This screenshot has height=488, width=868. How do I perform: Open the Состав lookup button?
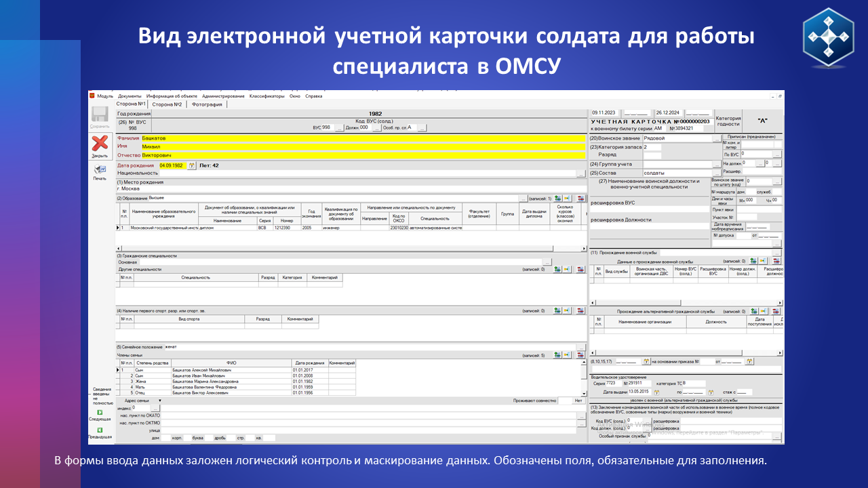tap(717, 173)
